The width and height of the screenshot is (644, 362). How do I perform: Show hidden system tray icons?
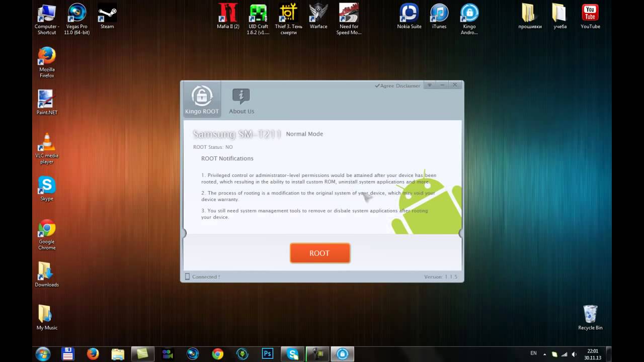tap(544, 354)
